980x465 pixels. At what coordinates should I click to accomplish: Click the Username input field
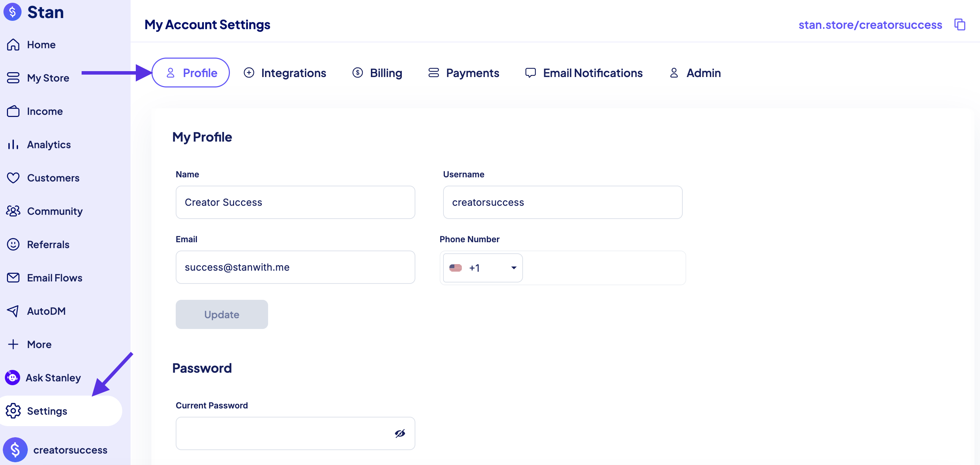(563, 202)
